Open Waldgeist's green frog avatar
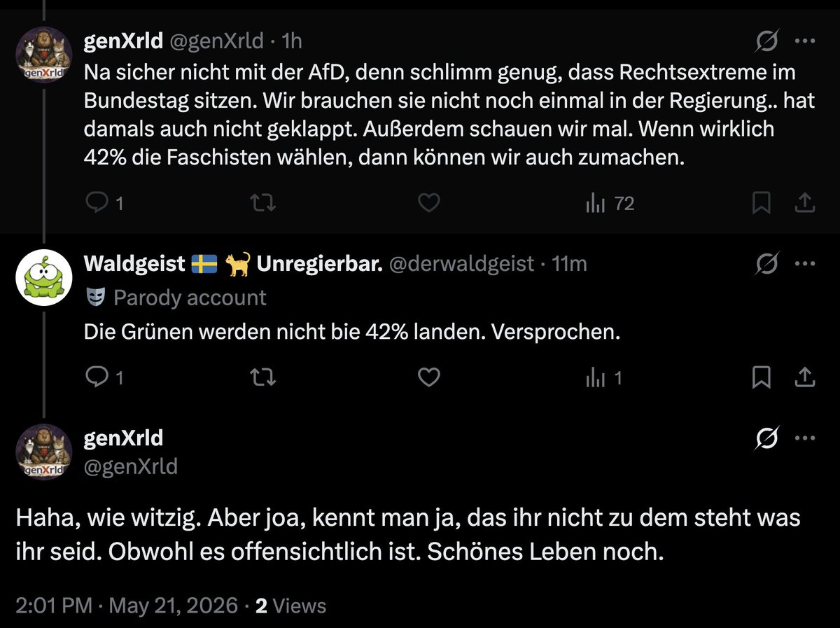Viewport: 840px width, 628px height. pos(43,274)
